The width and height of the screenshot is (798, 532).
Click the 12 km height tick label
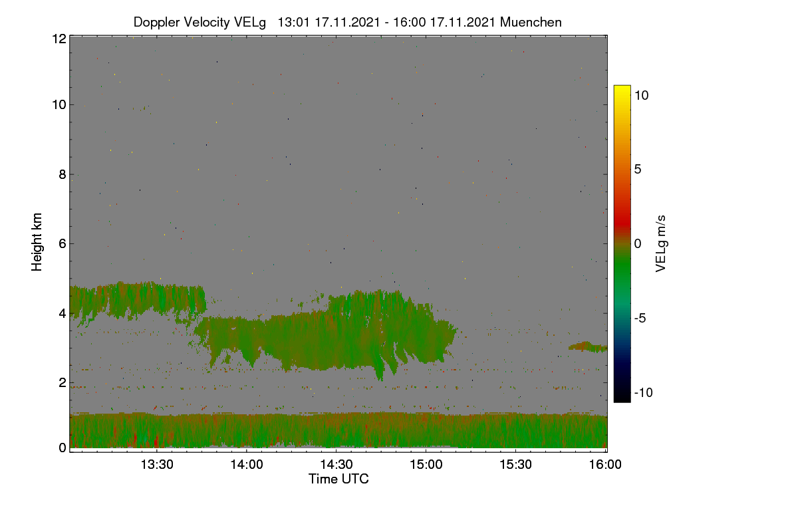pos(59,39)
